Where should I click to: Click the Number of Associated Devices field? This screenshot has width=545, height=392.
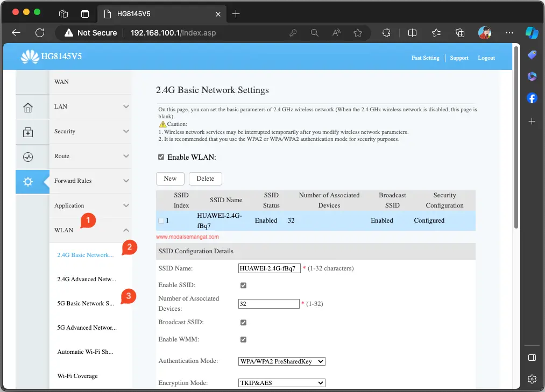point(268,304)
